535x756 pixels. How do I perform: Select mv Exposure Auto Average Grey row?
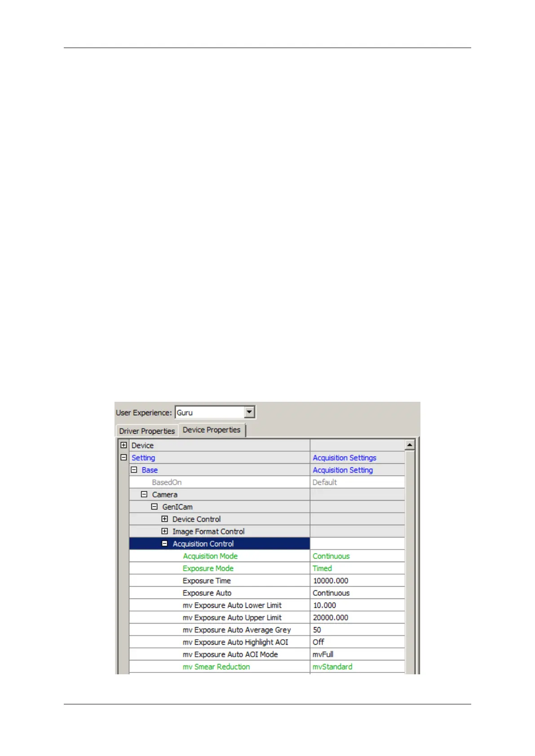tap(267, 630)
